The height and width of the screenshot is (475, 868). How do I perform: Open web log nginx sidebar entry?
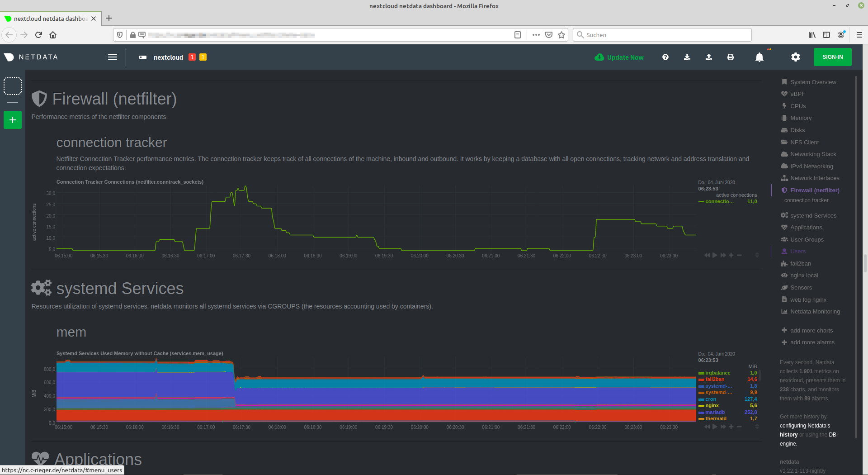pos(804,300)
